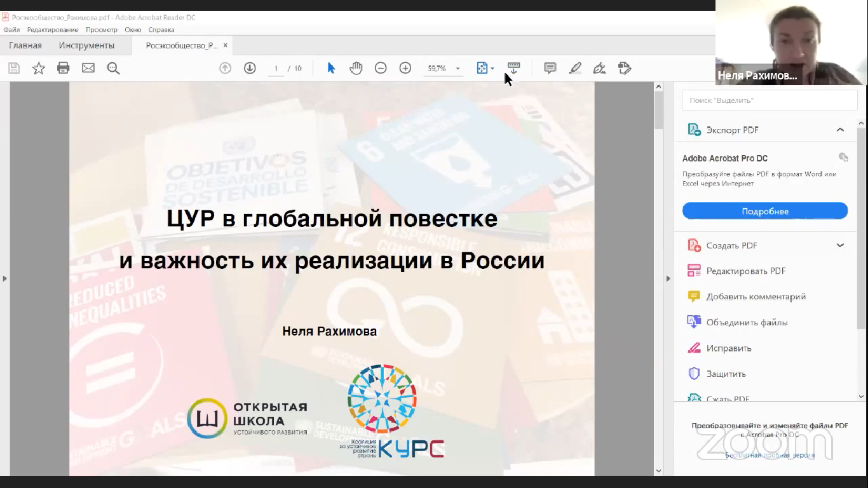Bookmark the document with star icon

(x=39, y=68)
